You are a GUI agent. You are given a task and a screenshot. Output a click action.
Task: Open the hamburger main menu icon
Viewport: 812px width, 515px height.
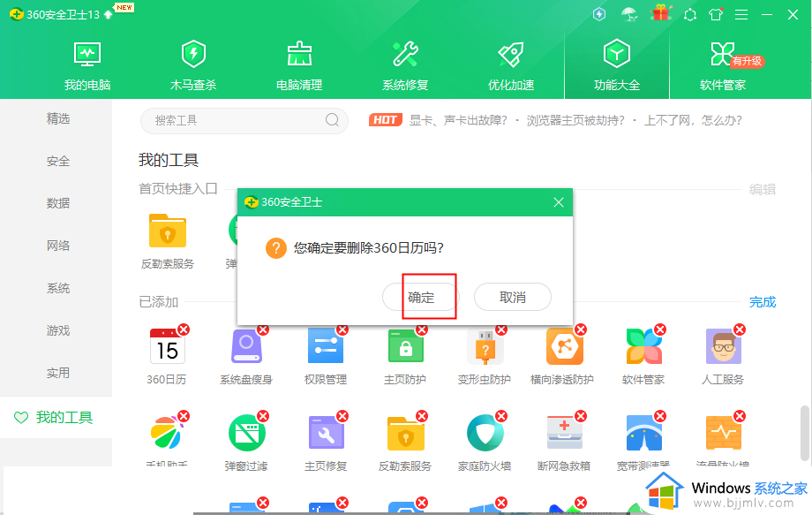[741, 14]
